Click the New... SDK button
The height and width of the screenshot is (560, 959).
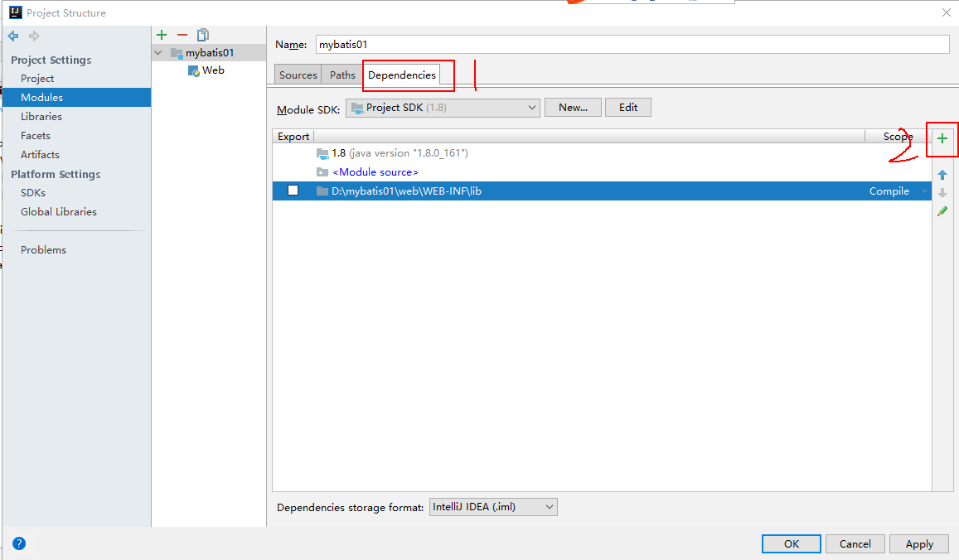(x=573, y=108)
